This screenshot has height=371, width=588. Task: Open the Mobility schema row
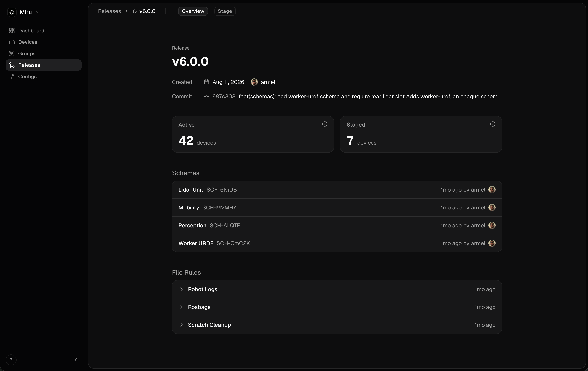pos(337,207)
